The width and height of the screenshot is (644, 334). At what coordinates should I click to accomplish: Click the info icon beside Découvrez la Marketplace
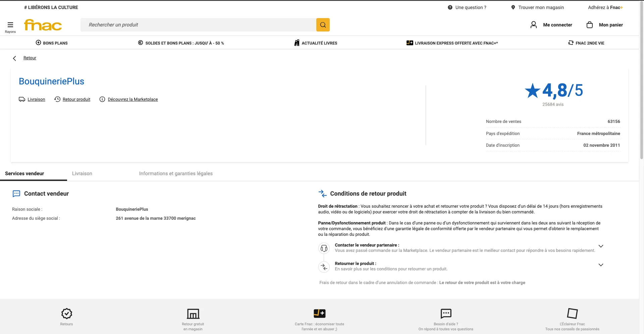102,99
